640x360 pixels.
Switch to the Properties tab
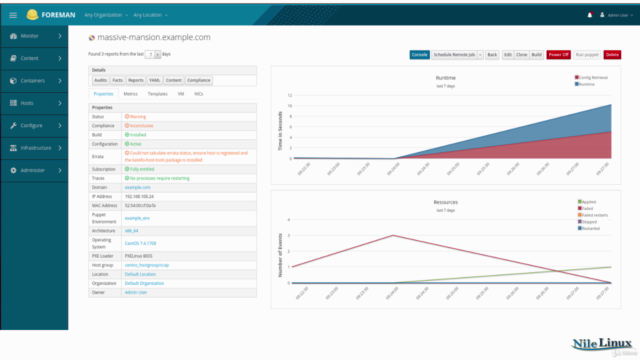point(103,94)
